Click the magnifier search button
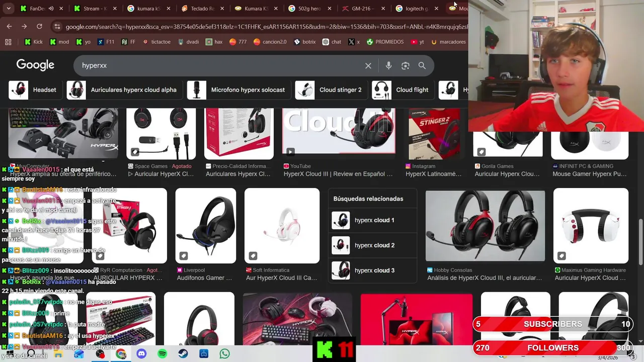Image resolution: width=644 pixels, height=362 pixels. click(x=422, y=65)
